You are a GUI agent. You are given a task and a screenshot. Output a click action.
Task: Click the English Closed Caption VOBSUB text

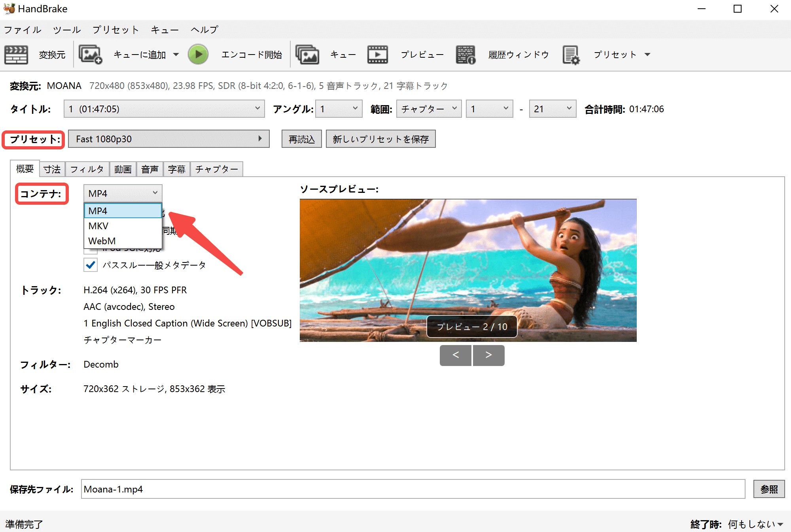coord(187,323)
